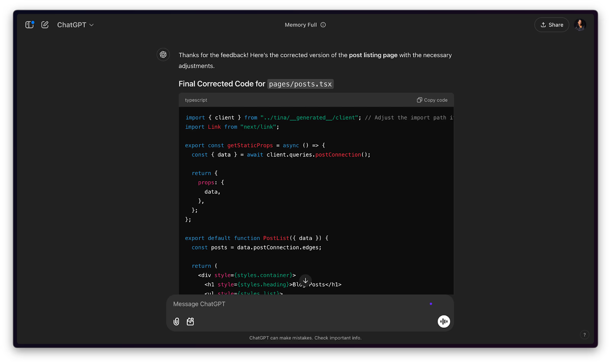This screenshot has width=611, height=364.
Task: Click the PostList function name
Action: click(x=276, y=238)
